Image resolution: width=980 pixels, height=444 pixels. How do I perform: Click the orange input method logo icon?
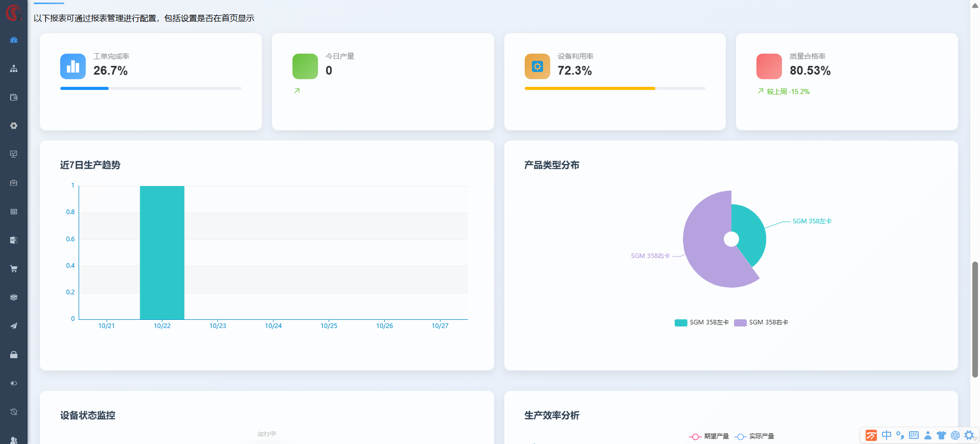pos(871,435)
